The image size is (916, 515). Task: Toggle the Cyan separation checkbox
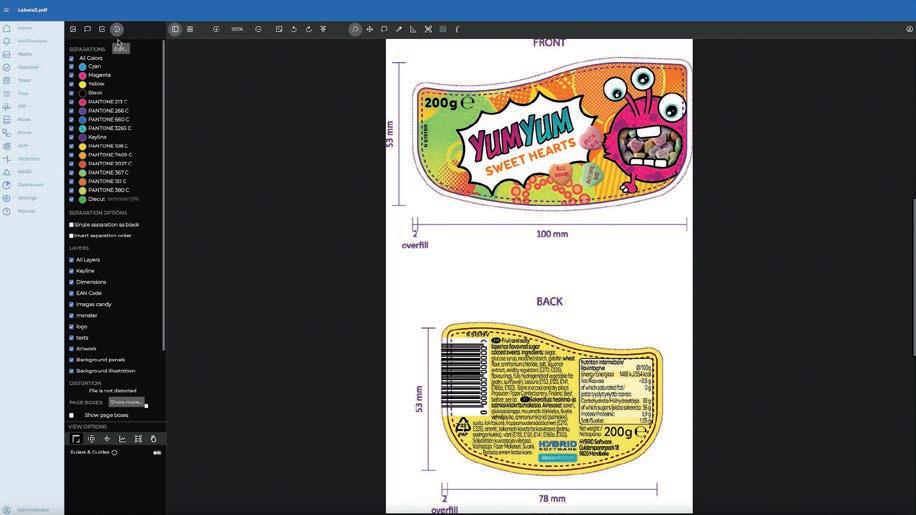pyautogui.click(x=71, y=67)
